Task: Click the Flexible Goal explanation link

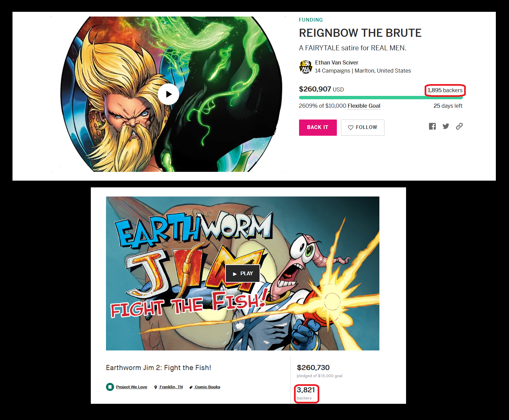Action: pos(364,106)
